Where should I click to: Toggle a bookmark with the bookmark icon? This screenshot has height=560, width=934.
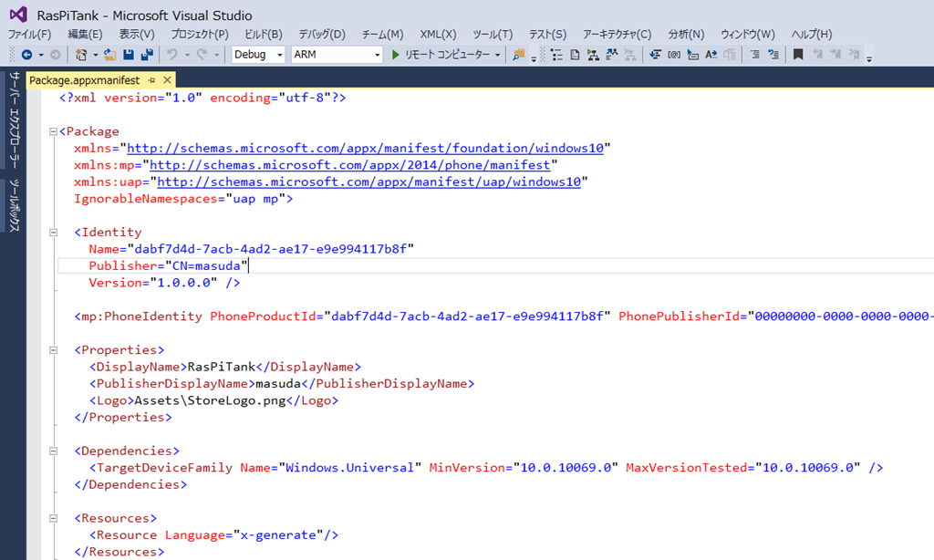[797, 55]
